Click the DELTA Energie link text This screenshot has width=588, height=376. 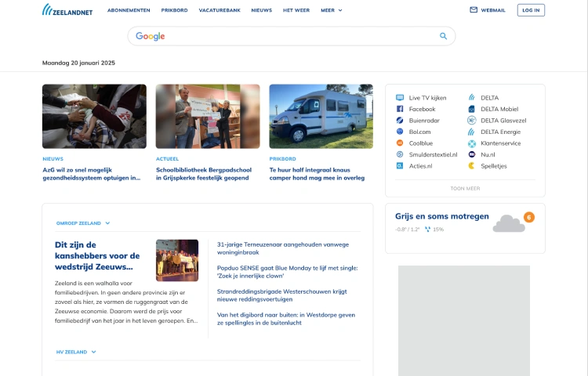pyautogui.click(x=501, y=132)
